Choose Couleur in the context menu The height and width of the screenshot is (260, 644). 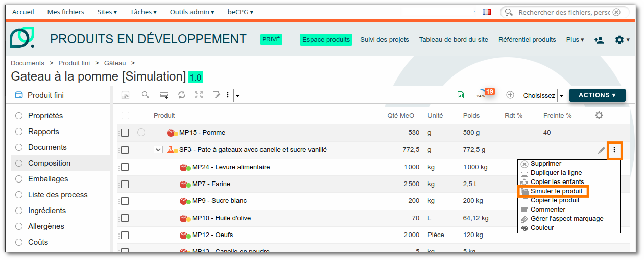[542, 228]
